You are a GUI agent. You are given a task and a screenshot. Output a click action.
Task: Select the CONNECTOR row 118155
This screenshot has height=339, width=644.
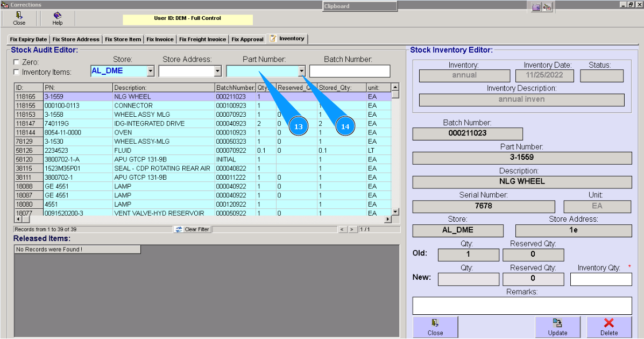pyautogui.click(x=203, y=105)
